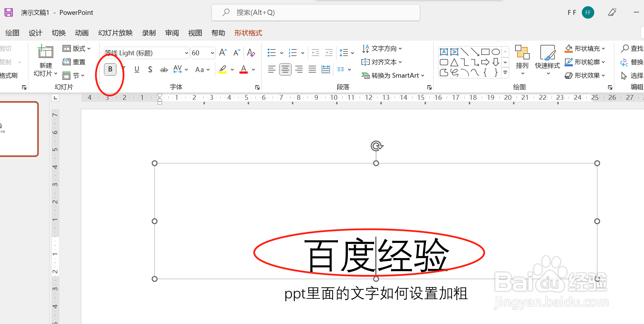Open Shape Effects options
The height and width of the screenshot is (324, 644).
[x=585, y=75]
